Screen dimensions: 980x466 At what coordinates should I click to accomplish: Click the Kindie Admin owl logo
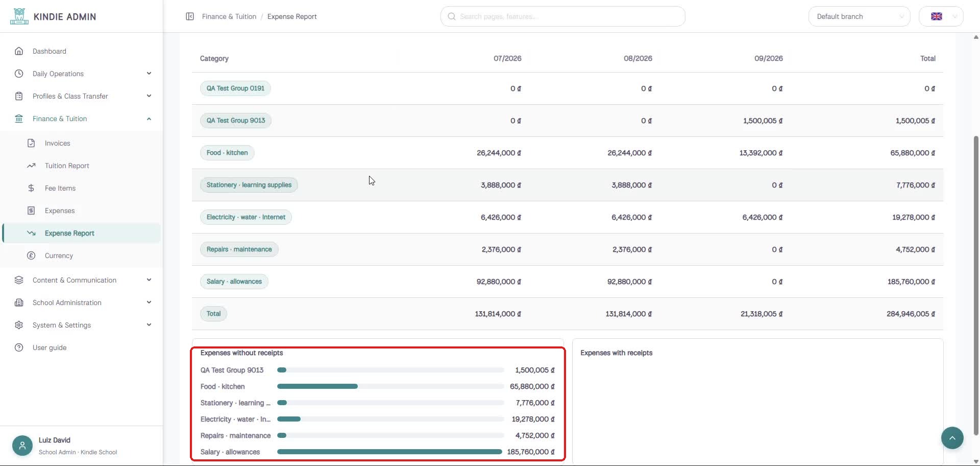tap(19, 16)
